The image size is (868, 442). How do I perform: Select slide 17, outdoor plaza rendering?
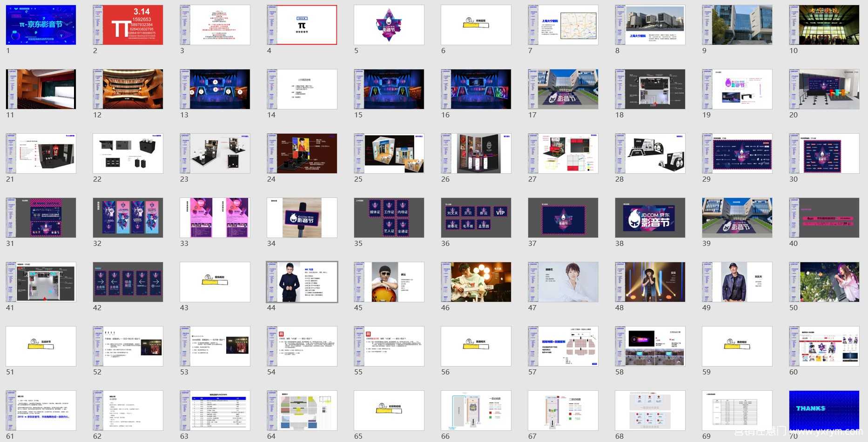click(x=563, y=89)
